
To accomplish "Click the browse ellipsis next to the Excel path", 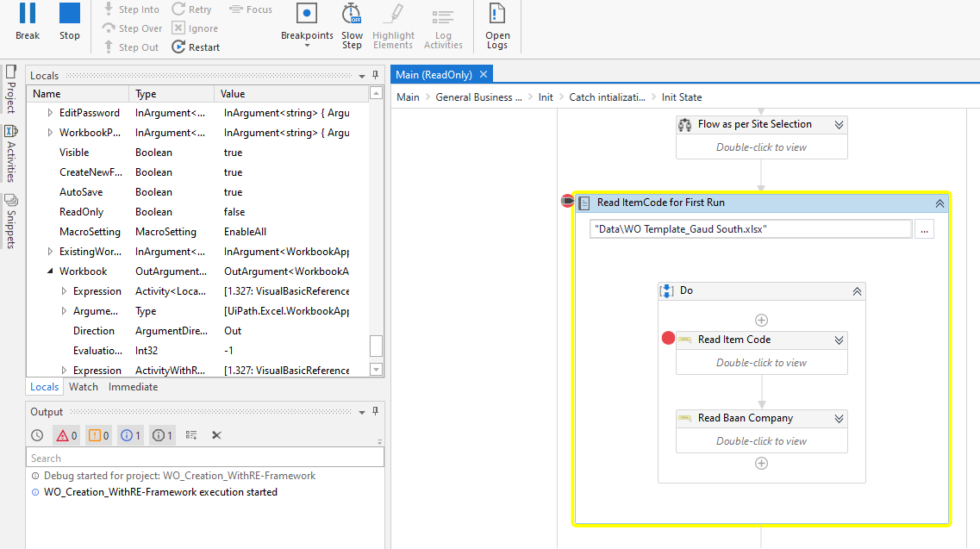I will (924, 228).
